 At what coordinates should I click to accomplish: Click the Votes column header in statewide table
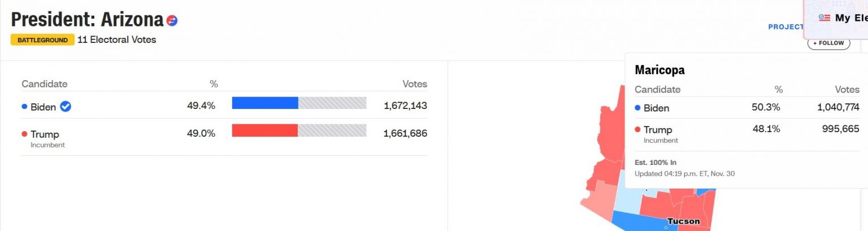[414, 84]
